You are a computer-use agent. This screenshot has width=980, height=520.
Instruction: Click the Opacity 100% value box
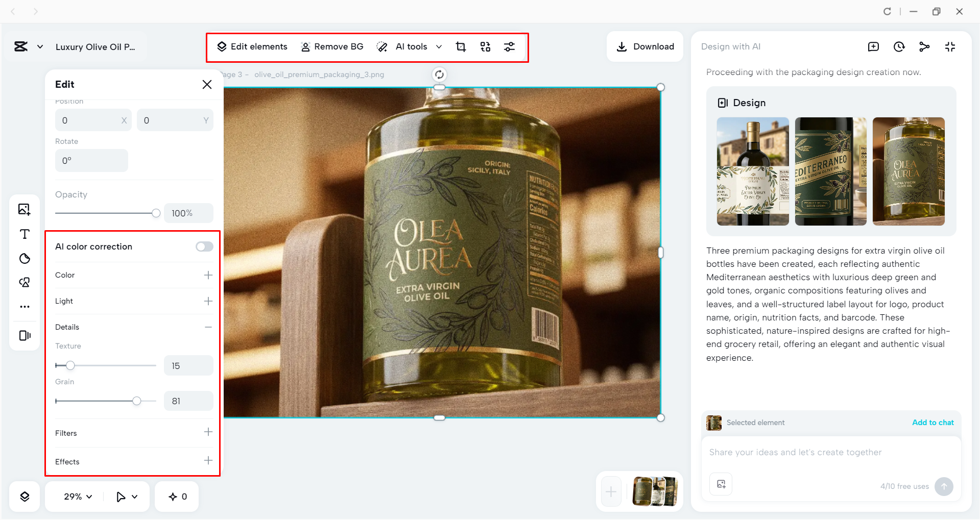[188, 213]
